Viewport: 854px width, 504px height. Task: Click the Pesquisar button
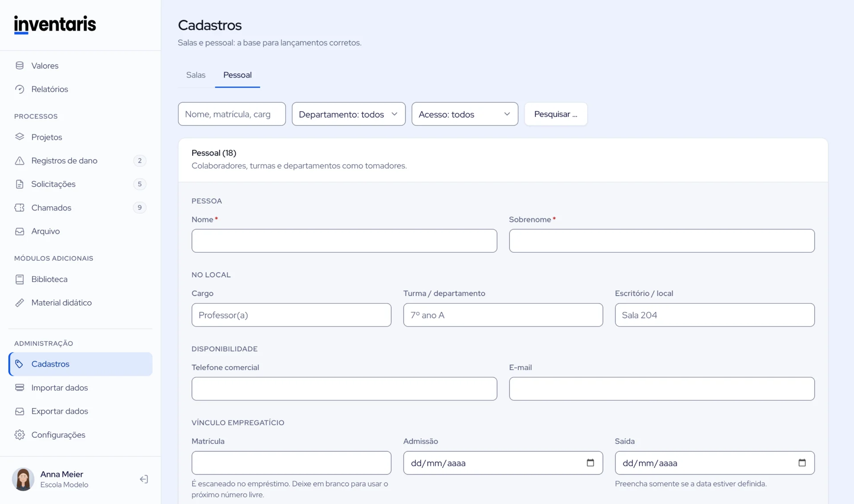click(x=556, y=114)
